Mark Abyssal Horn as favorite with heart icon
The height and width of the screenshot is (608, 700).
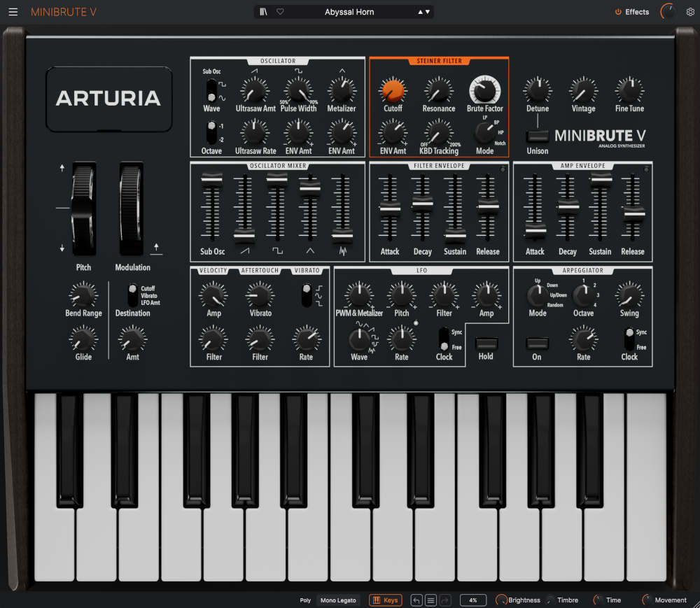[x=280, y=11]
